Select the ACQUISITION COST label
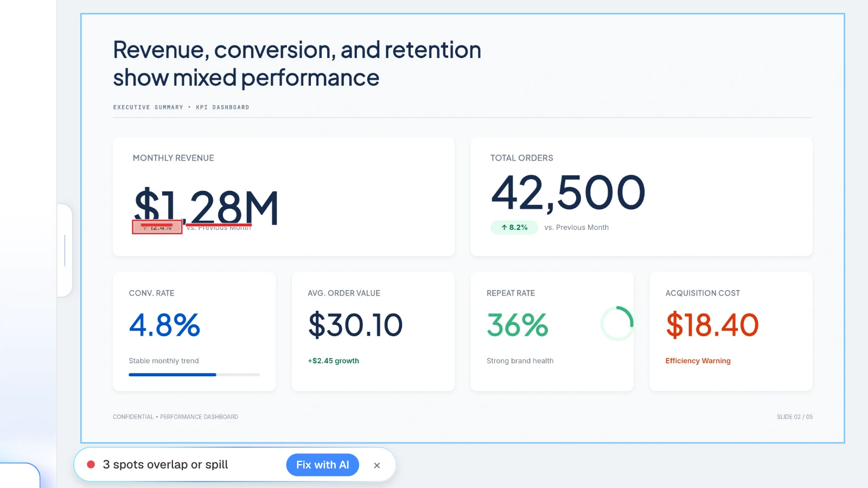 [703, 293]
